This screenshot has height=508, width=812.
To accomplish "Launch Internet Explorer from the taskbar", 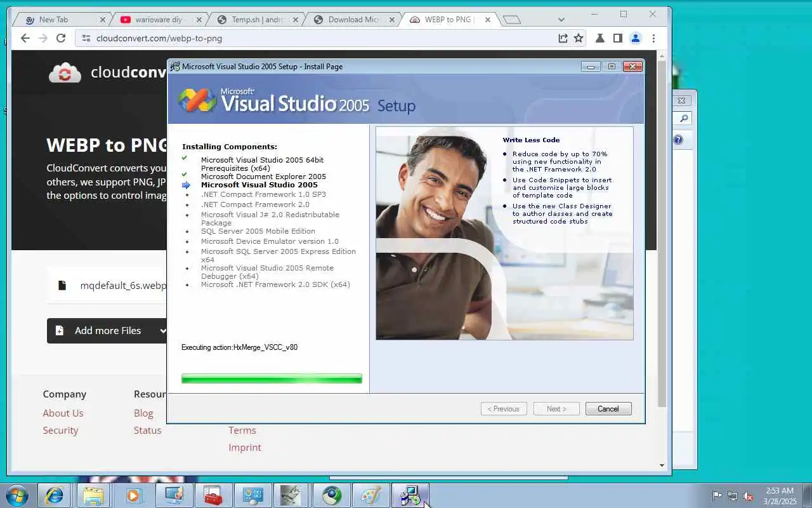I will [54, 495].
